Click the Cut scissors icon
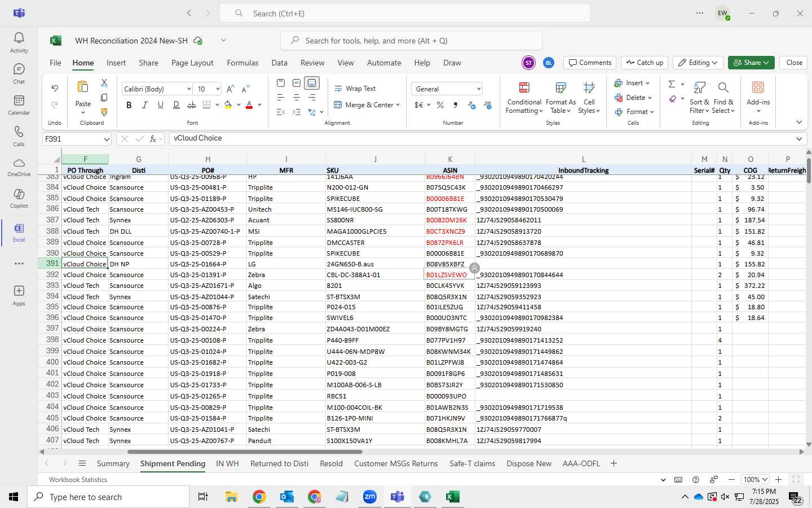This screenshot has height=508, width=812. [104, 82]
